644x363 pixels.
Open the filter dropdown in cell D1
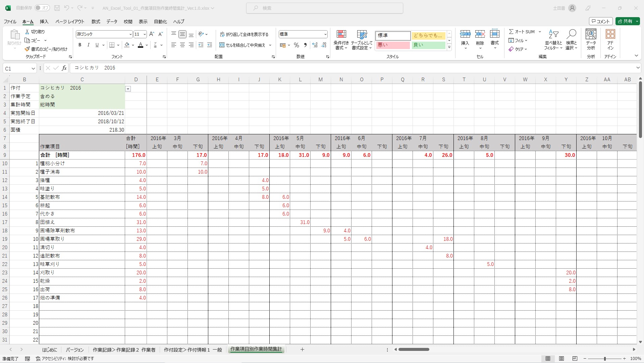128,89
